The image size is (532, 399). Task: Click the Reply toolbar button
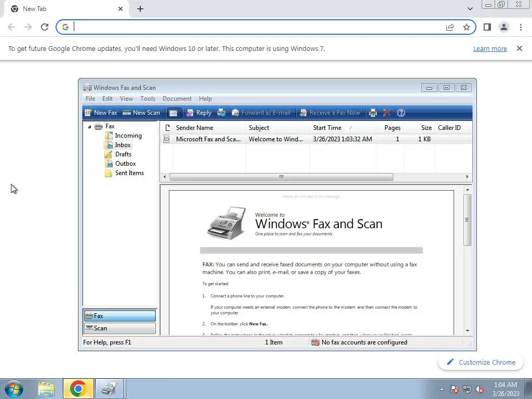click(x=199, y=113)
